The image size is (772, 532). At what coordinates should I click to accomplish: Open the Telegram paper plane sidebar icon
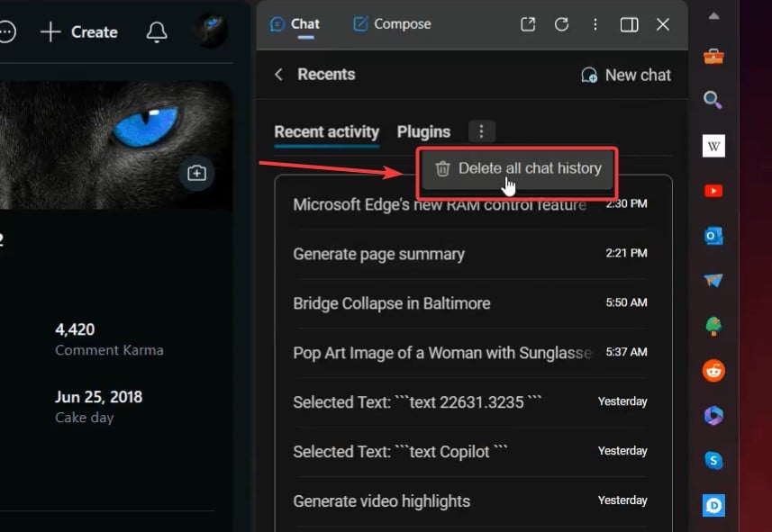click(713, 280)
